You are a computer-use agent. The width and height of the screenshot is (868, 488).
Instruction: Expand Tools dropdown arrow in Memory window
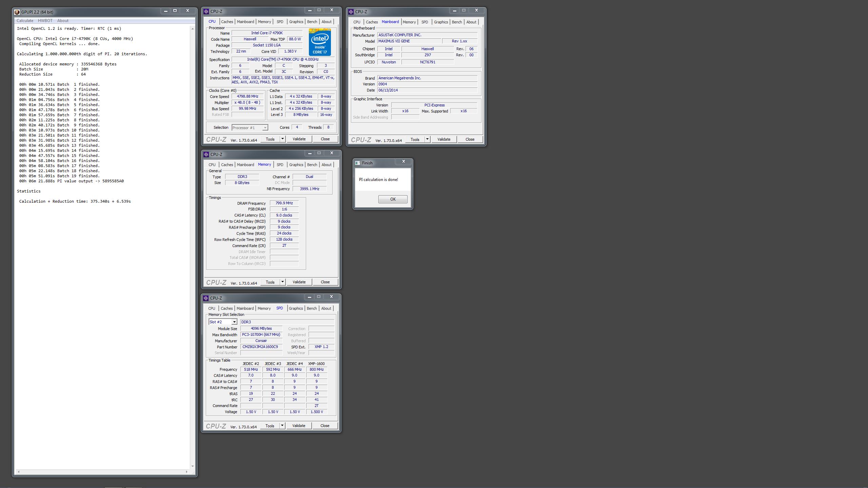(x=282, y=282)
